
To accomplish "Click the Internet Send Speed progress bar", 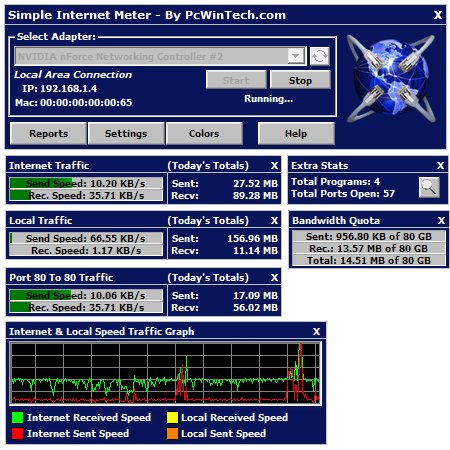I will click(86, 183).
